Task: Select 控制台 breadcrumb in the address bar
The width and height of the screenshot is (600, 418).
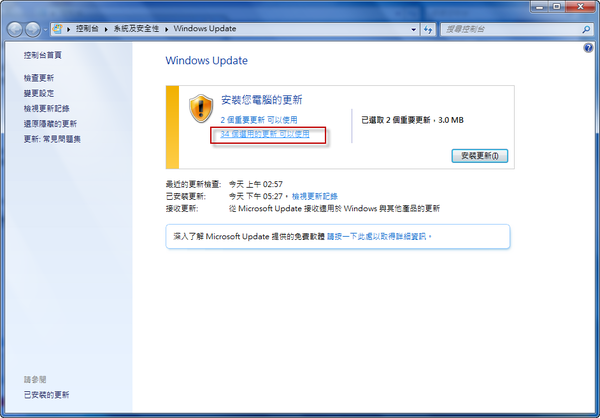Action: pos(87,29)
